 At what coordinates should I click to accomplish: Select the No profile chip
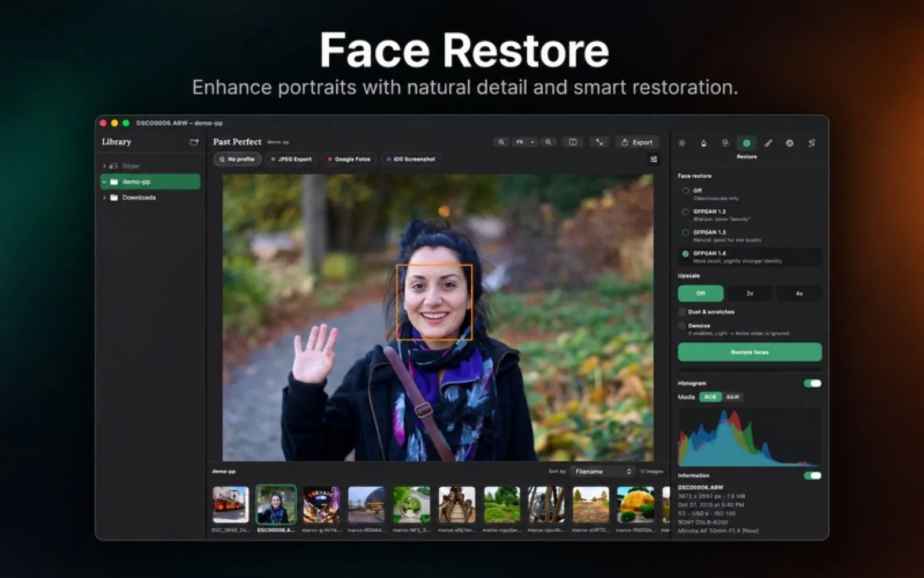click(x=237, y=159)
